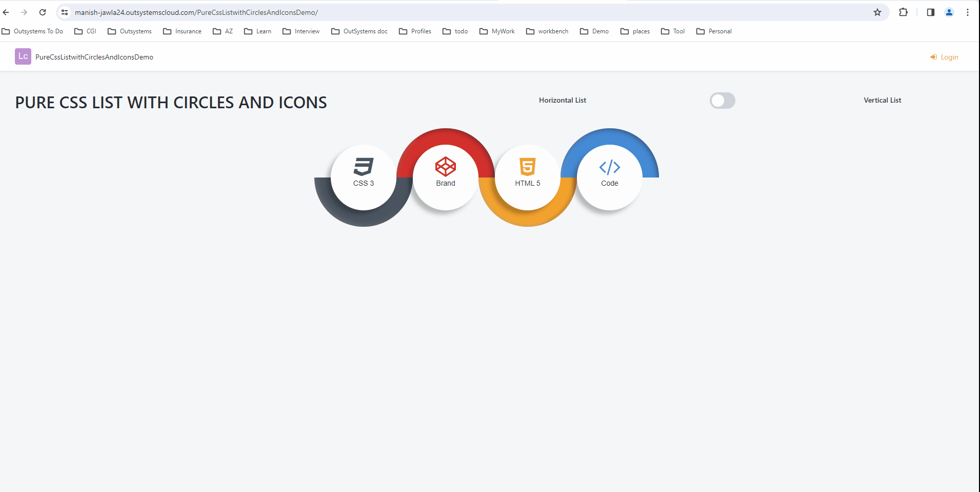Open Outsystems bookmark folder
Screen dimensions: 980x492
(x=130, y=31)
